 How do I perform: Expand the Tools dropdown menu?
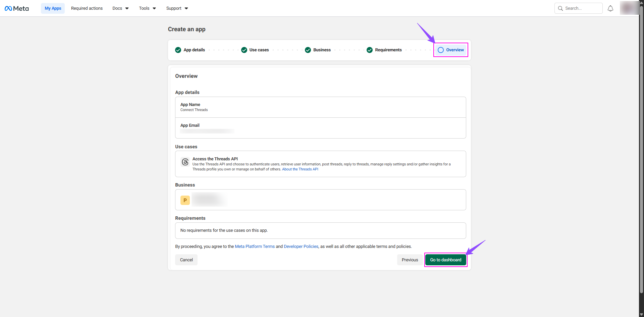147,8
